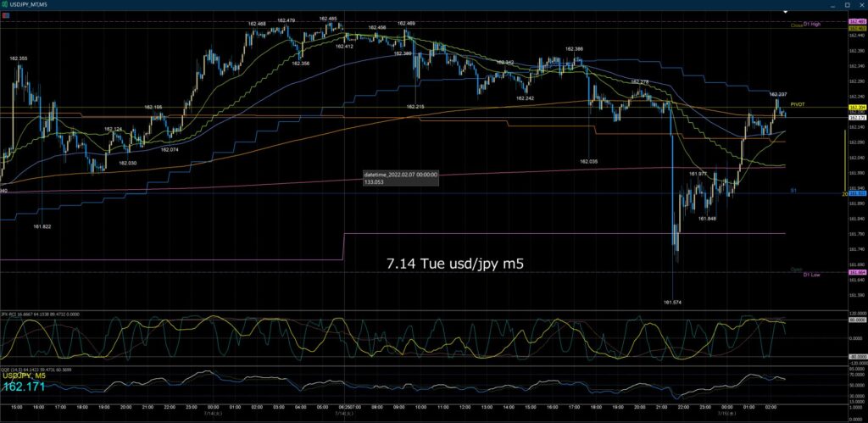Click the chart shift triangle marker
Viewport: 868px width, 423px height.
click(x=784, y=12)
